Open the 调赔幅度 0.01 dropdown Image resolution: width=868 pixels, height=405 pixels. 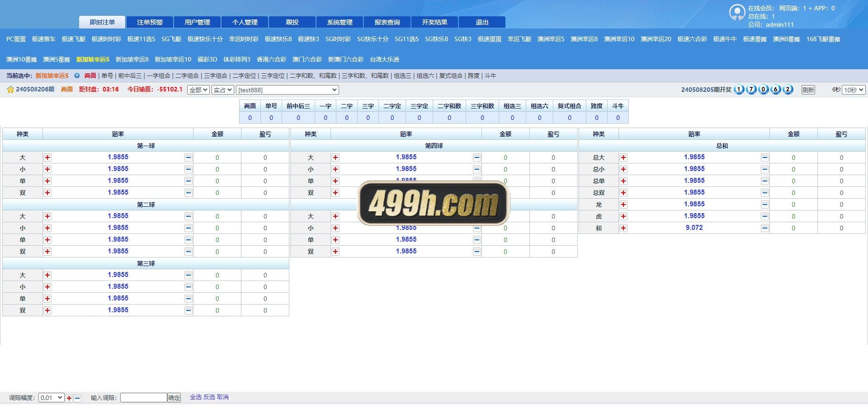pyautogui.click(x=51, y=398)
